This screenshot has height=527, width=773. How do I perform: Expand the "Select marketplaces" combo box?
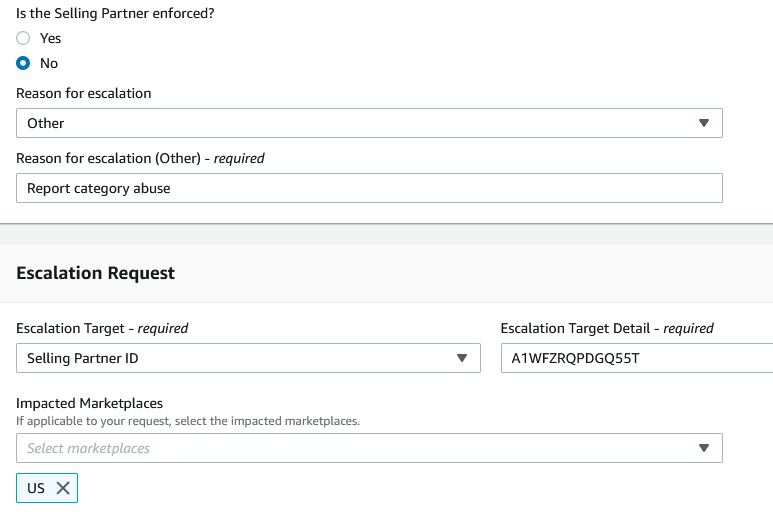(x=360, y=448)
